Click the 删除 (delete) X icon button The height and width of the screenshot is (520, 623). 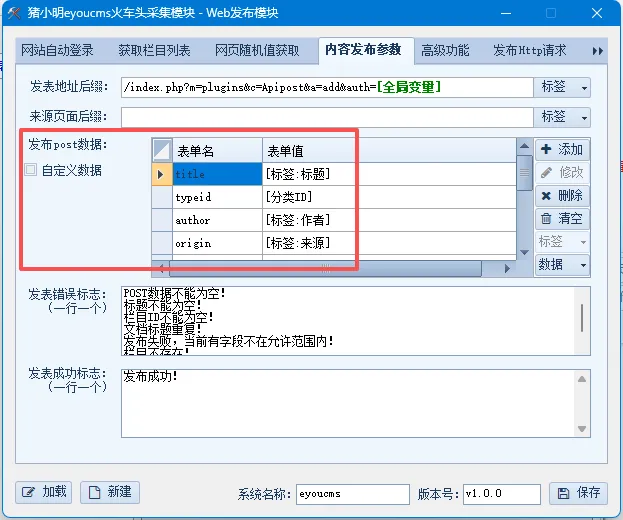(562, 195)
